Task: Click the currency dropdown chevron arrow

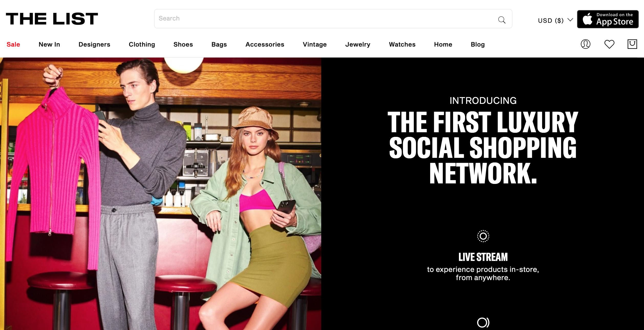Action: pos(570,20)
